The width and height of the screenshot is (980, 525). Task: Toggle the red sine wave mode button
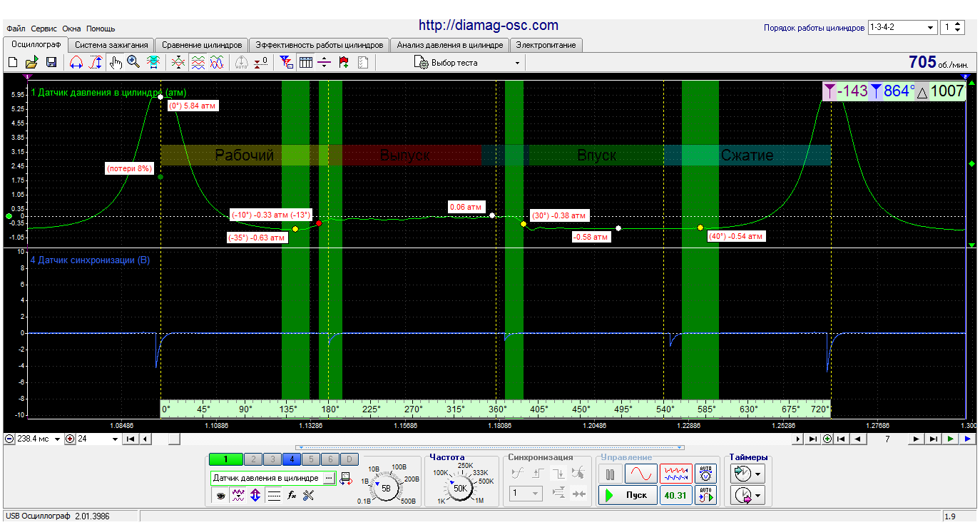click(x=641, y=474)
